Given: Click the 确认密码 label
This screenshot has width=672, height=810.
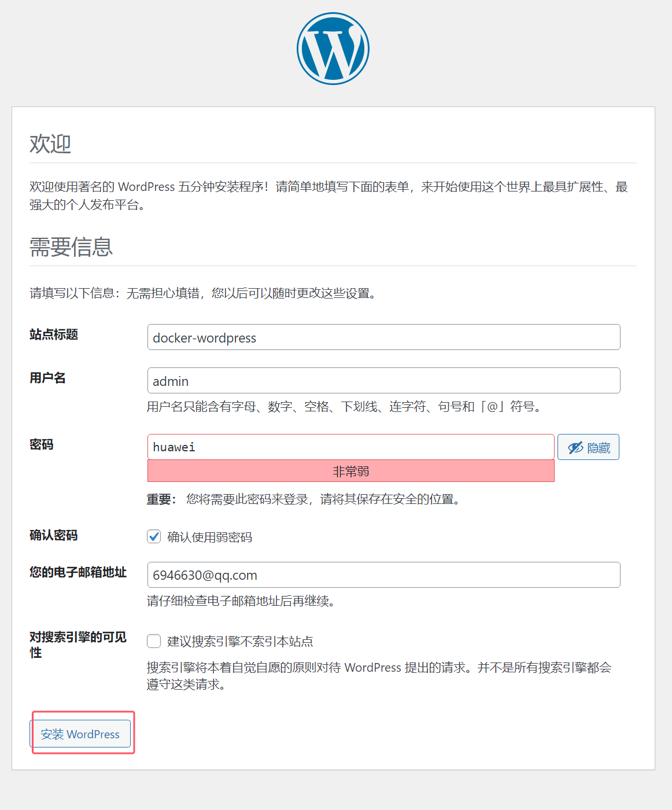Looking at the screenshot, I should (54, 535).
